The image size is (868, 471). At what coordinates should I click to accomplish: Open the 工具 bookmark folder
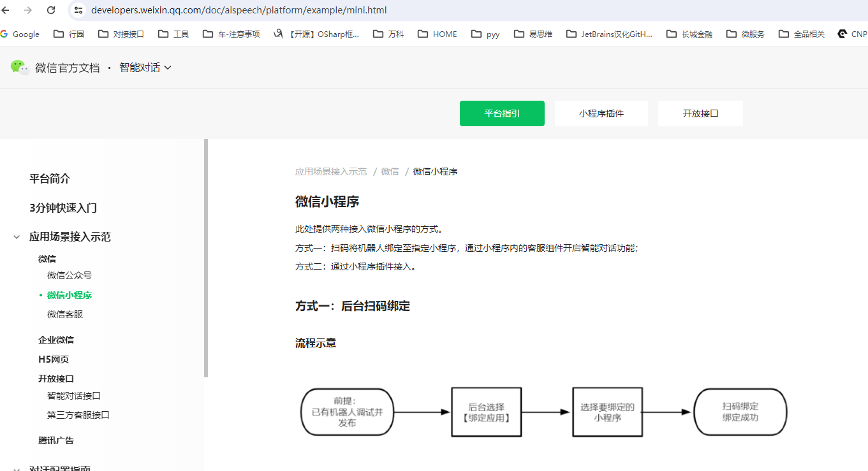(173, 34)
